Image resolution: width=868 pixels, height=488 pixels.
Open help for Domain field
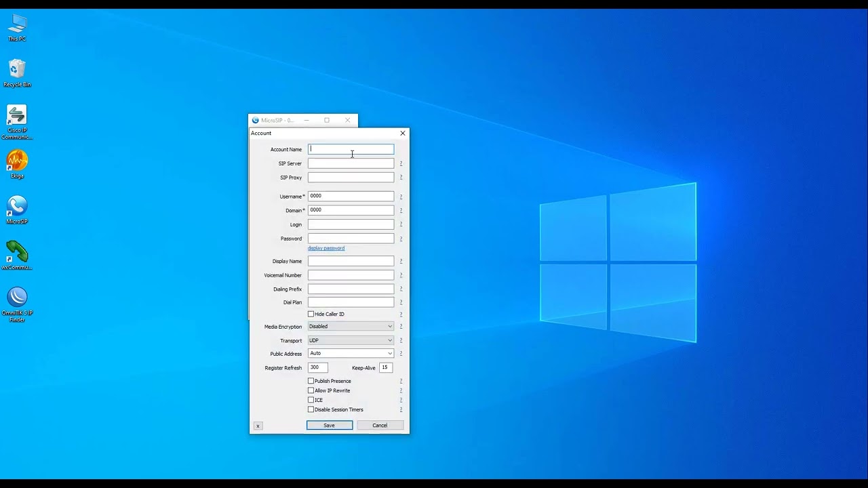[401, 210]
